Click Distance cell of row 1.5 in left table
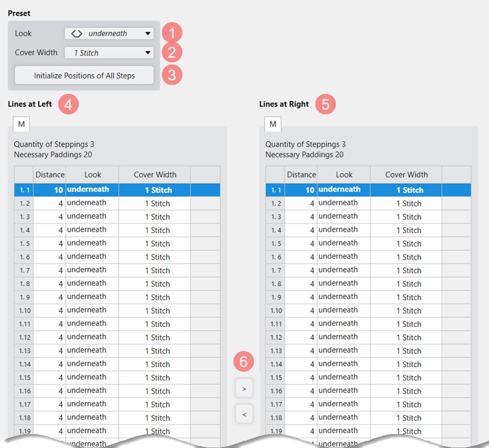 (49, 243)
